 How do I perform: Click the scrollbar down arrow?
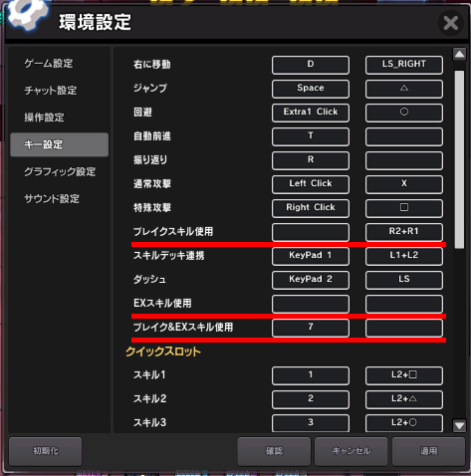[x=459, y=425]
